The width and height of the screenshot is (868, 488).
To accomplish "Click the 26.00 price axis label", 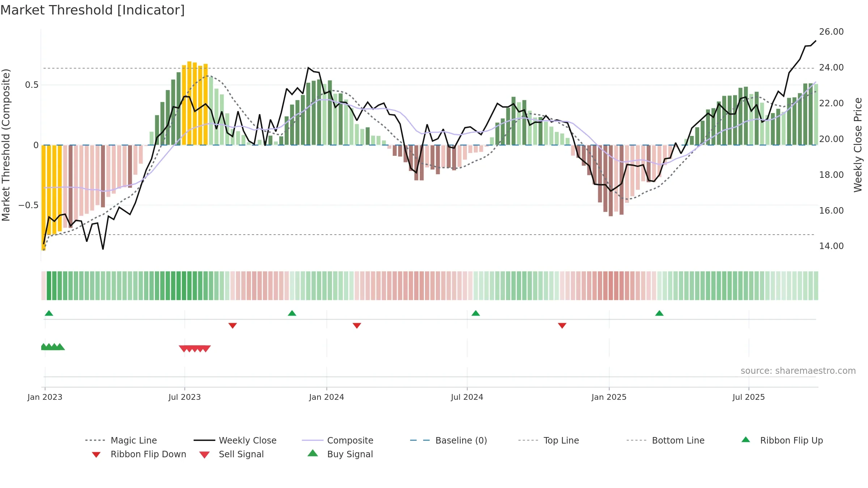I will click(x=831, y=32).
